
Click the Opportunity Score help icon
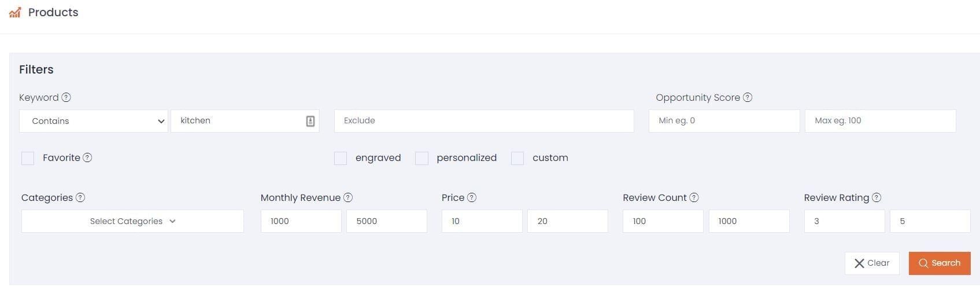point(748,97)
